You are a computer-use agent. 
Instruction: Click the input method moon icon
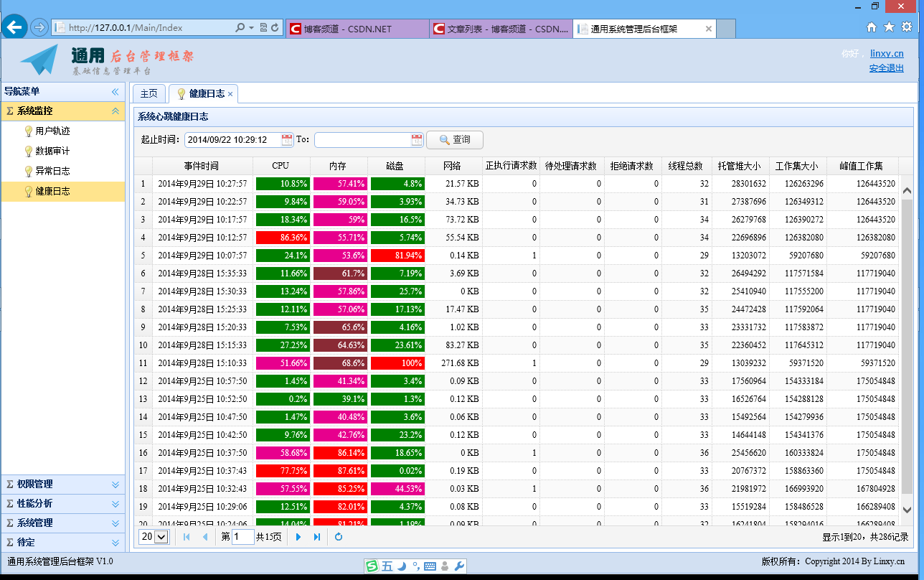(402, 566)
